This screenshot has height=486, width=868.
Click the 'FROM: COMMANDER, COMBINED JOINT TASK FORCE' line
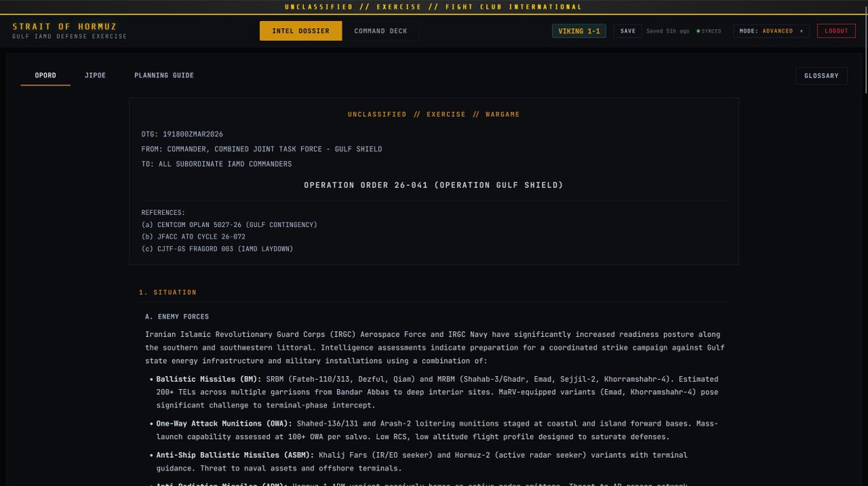click(262, 149)
